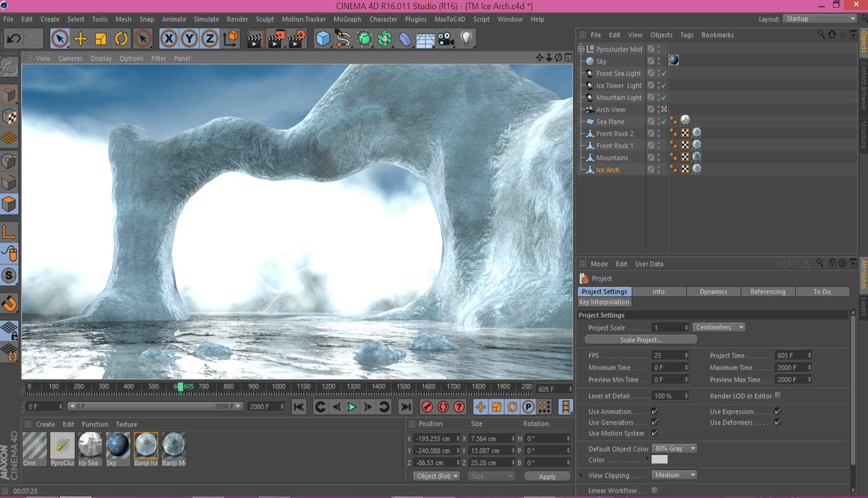
Task: Select the Icy Sea material thumbnail
Action: pos(90,449)
